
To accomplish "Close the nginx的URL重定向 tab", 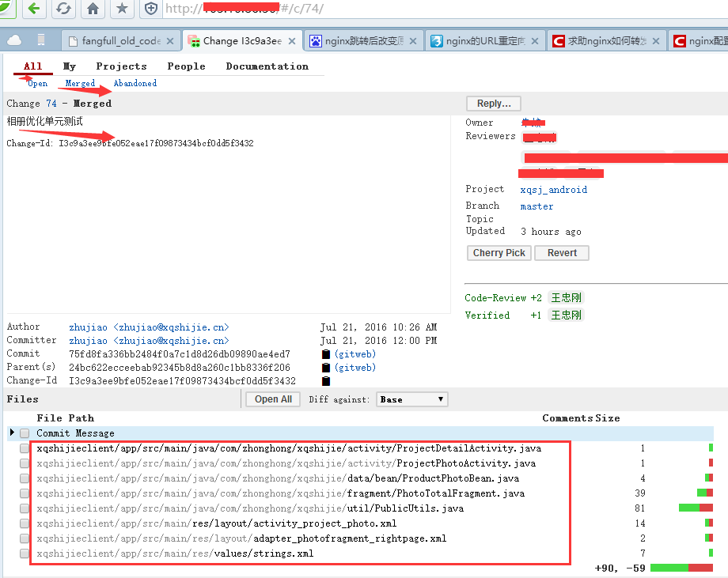I will pyautogui.click(x=535, y=41).
